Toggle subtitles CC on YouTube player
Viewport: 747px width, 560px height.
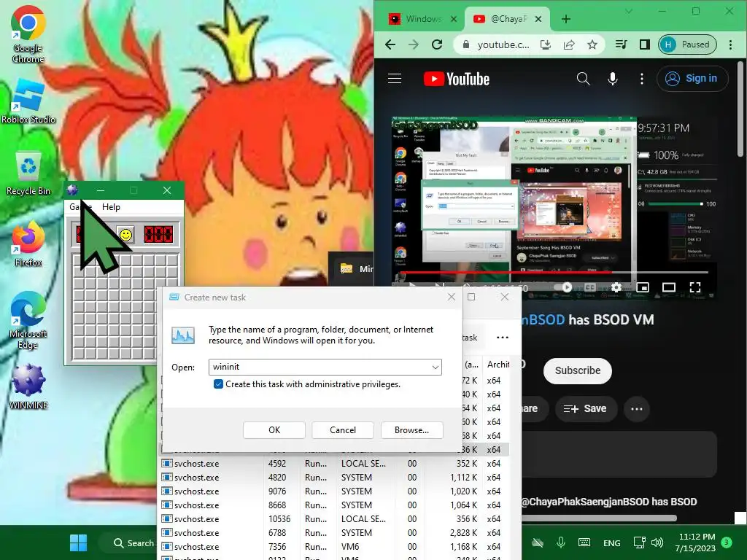click(x=589, y=287)
